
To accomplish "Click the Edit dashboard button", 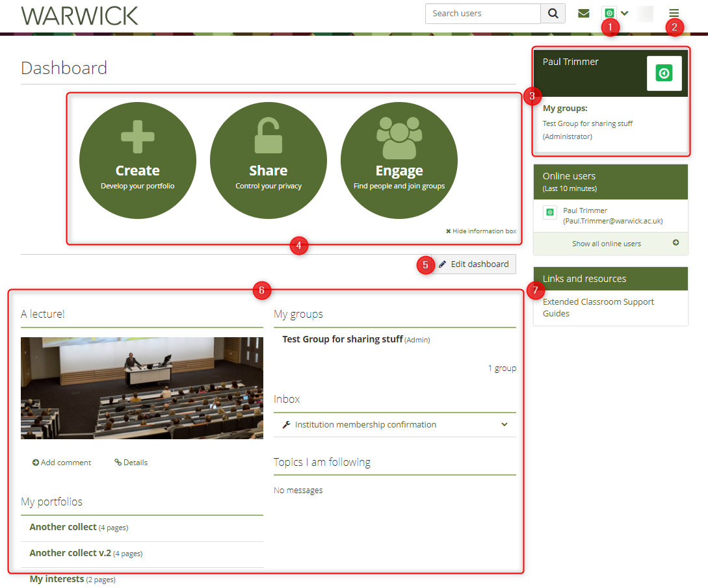I will [474, 264].
